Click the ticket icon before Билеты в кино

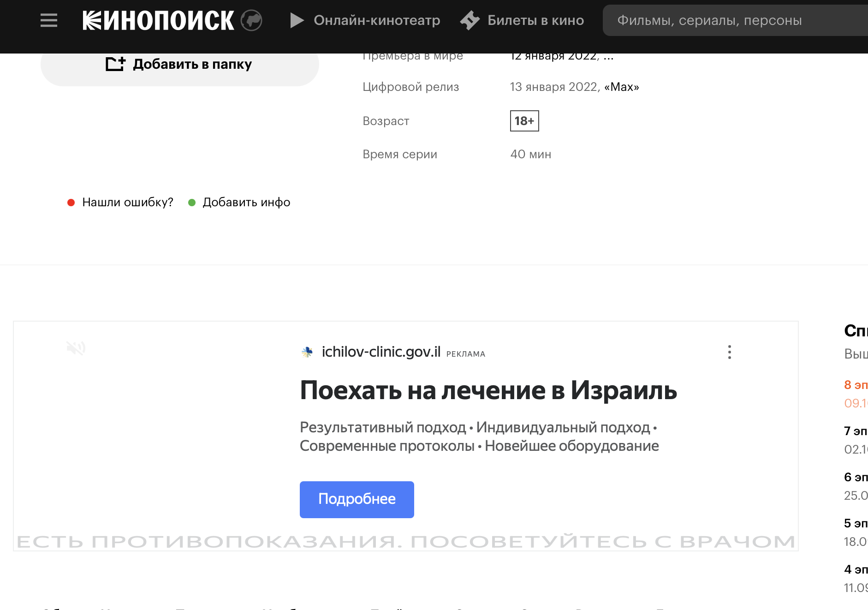(x=468, y=20)
